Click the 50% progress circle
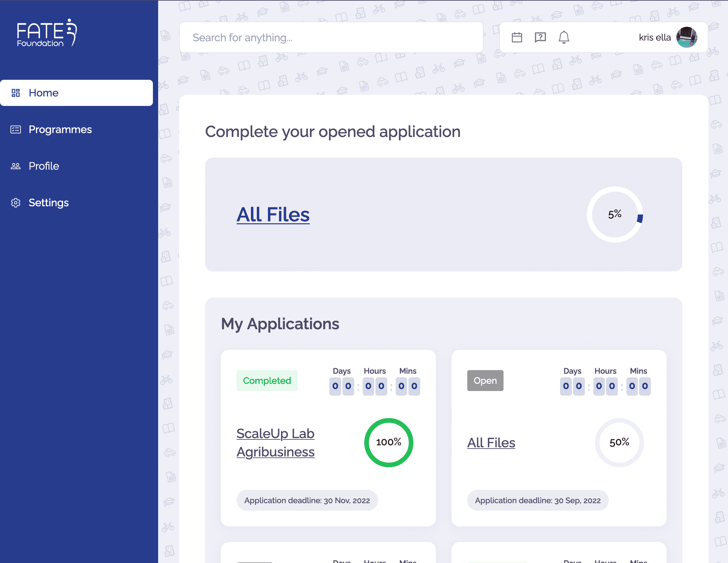 pyautogui.click(x=619, y=443)
